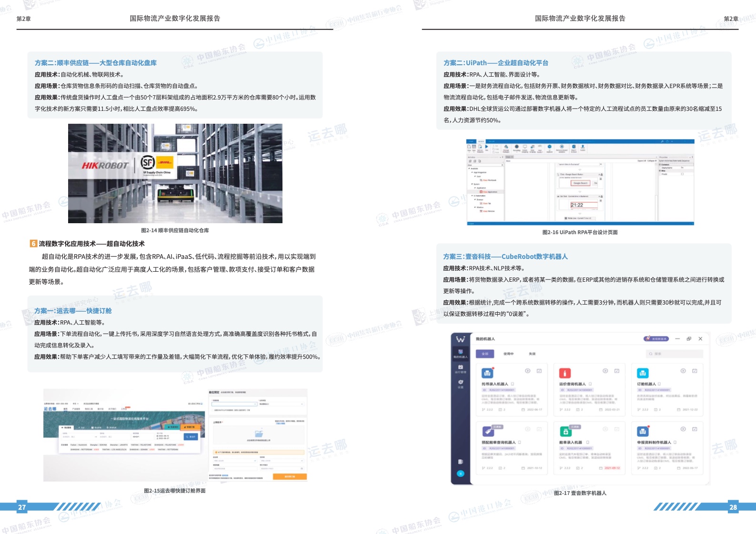
Task: Expand the Available node in Activities tree
Action: tap(470, 168)
